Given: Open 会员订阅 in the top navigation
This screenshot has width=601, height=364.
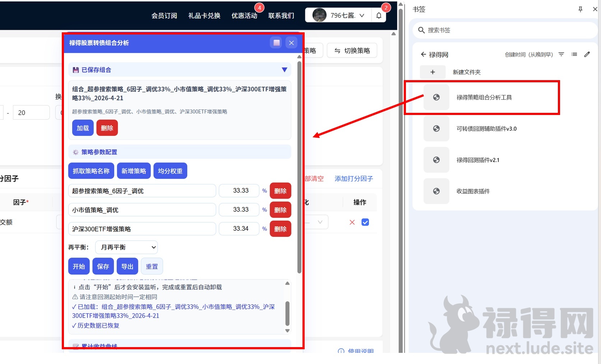Looking at the screenshot, I should (x=164, y=15).
